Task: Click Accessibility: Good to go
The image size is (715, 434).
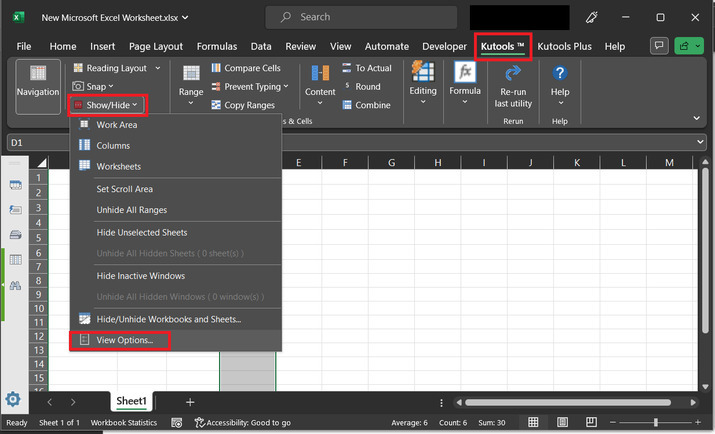Action: coord(242,423)
